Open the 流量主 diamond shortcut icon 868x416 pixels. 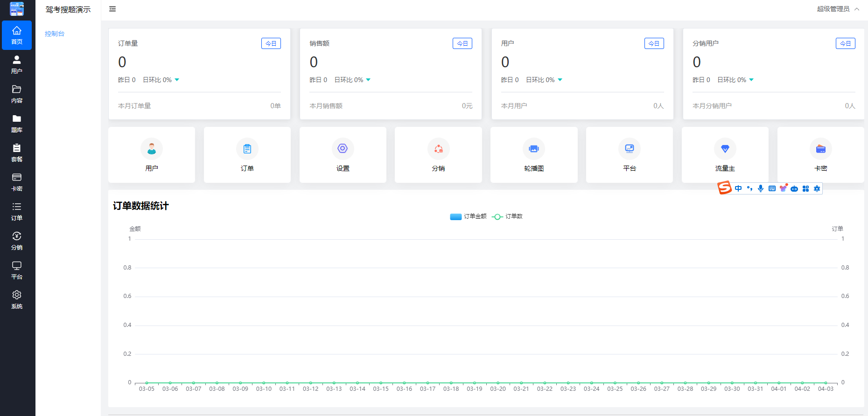click(x=725, y=149)
